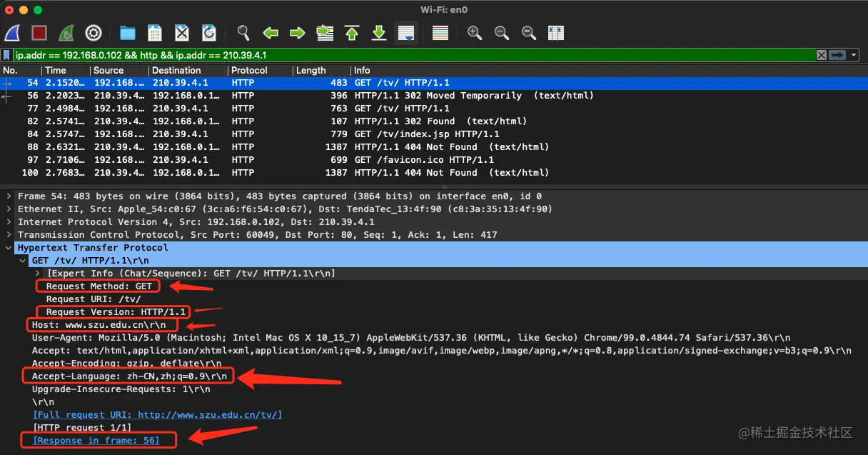Select packet 84 GET /tv/index.jsp
868x455 pixels.
(x=434, y=134)
